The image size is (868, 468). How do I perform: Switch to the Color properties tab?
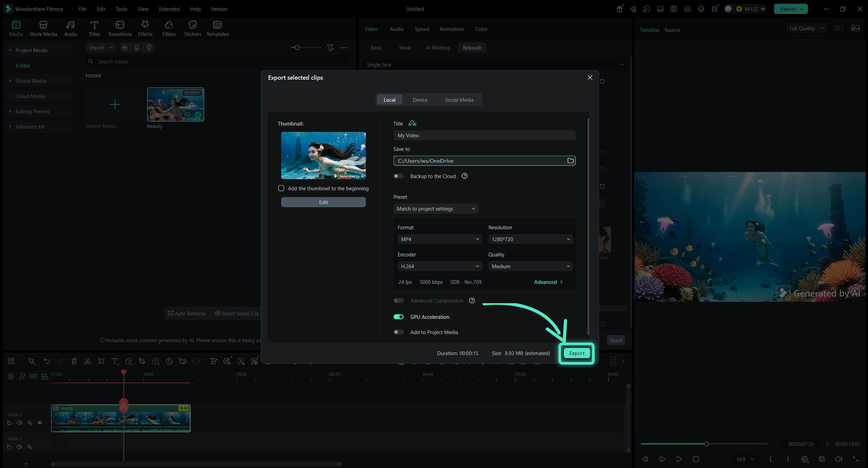pyautogui.click(x=481, y=29)
